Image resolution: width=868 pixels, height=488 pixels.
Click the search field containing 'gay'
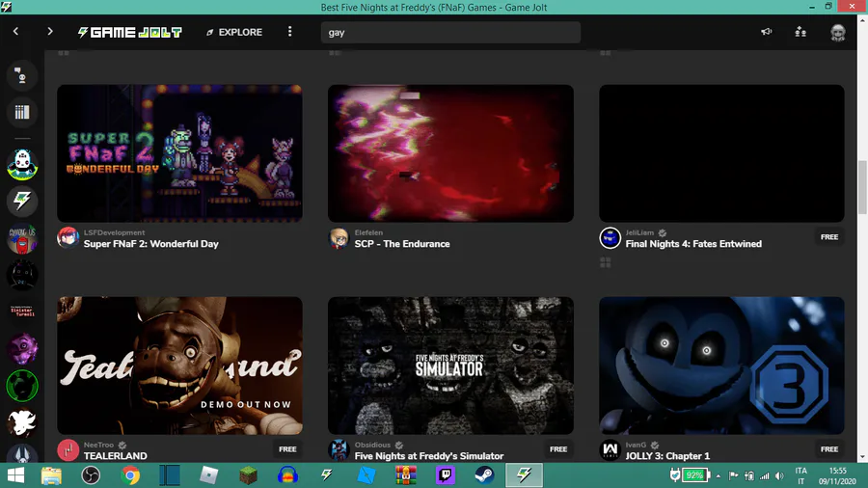point(450,32)
